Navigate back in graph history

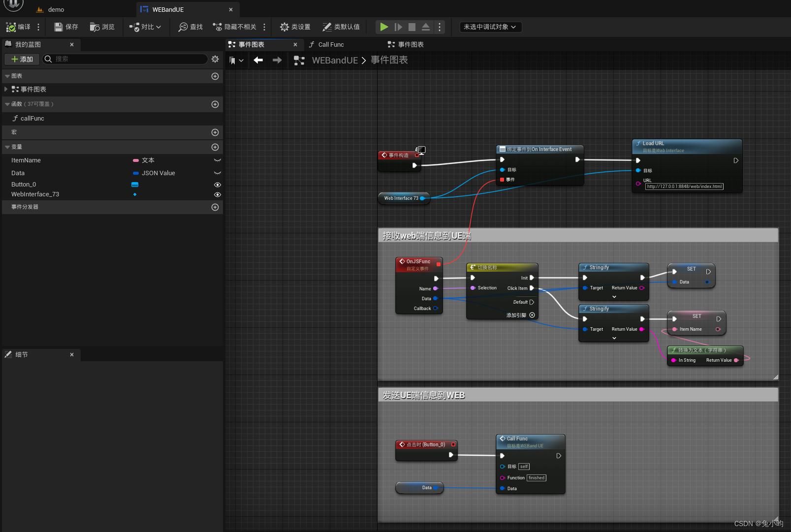[x=258, y=60]
